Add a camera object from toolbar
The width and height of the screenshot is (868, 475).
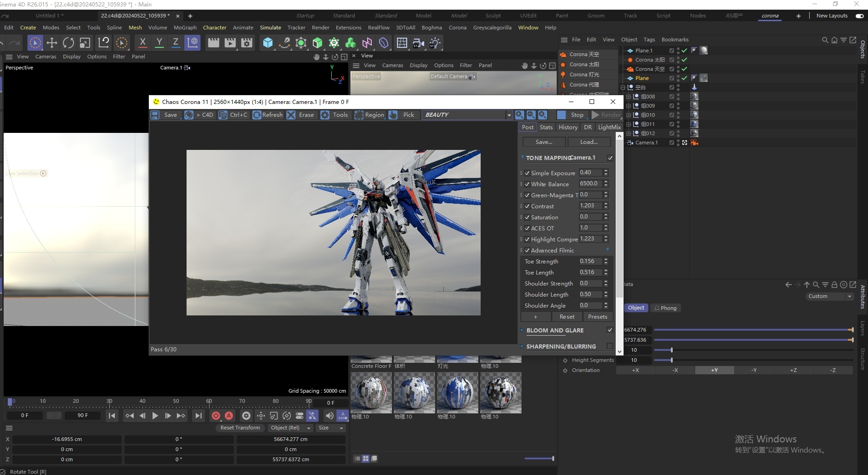pos(418,43)
